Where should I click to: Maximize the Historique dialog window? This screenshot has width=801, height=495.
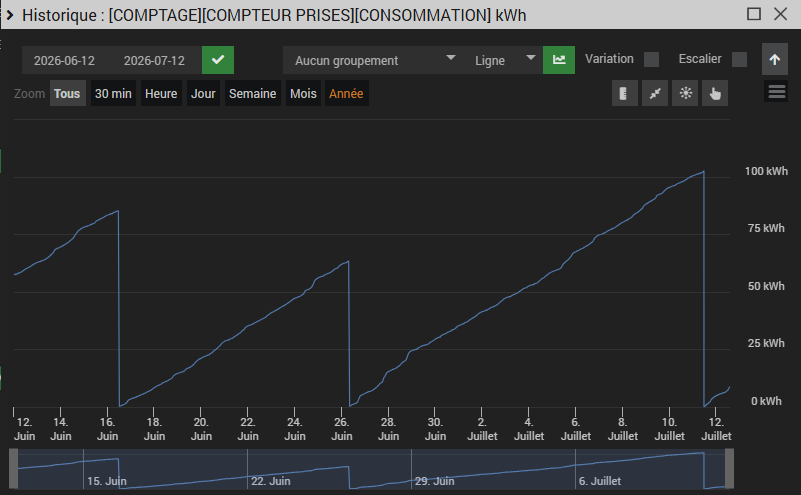click(753, 14)
